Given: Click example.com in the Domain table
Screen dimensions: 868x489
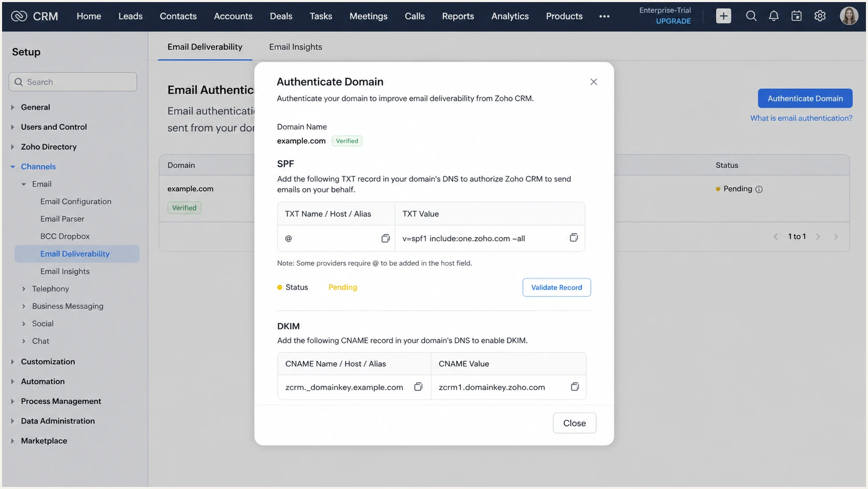Looking at the screenshot, I should [190, 189].
